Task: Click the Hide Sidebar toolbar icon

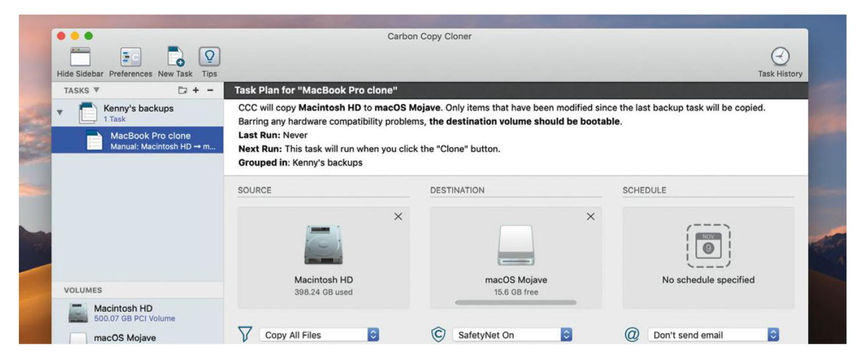Action: (80, 58)
